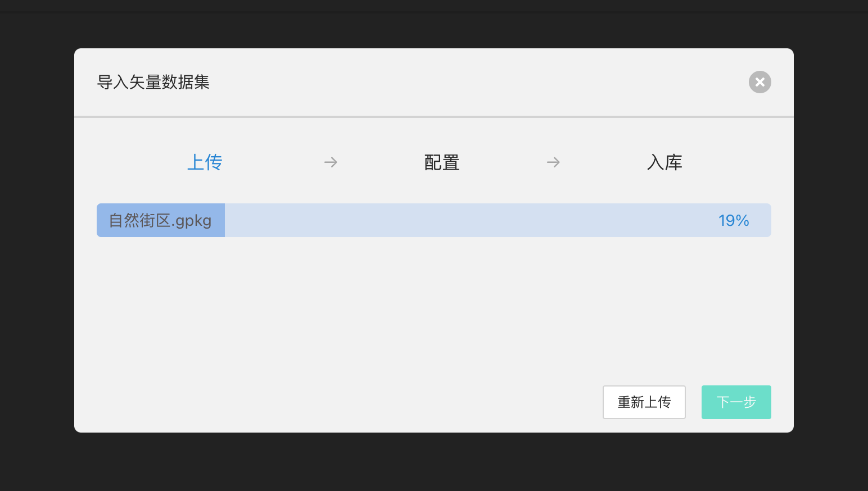Click the dark backdrop left of the dialog

(x=37, y=240)
